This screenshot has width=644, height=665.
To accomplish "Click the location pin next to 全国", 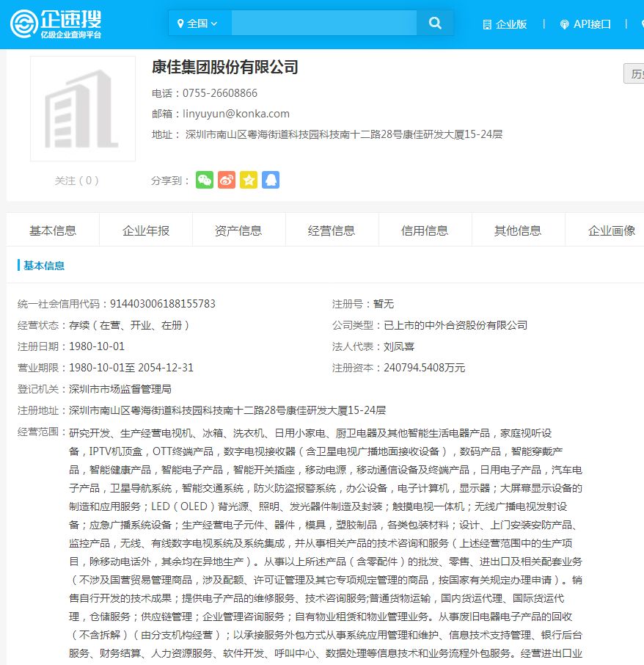I will click(182, 23).
